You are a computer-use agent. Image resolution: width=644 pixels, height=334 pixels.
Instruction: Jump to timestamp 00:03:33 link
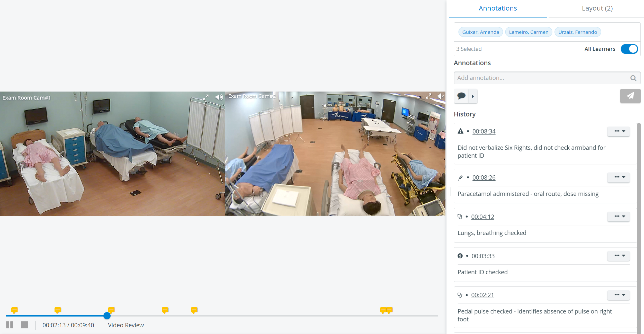click(x=483, y=256)
